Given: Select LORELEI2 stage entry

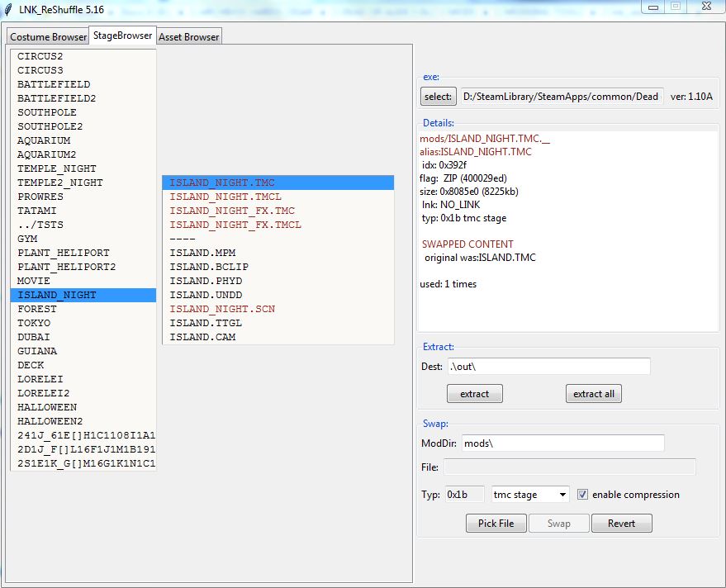Looking at the screenshot, I should (83, 393).
